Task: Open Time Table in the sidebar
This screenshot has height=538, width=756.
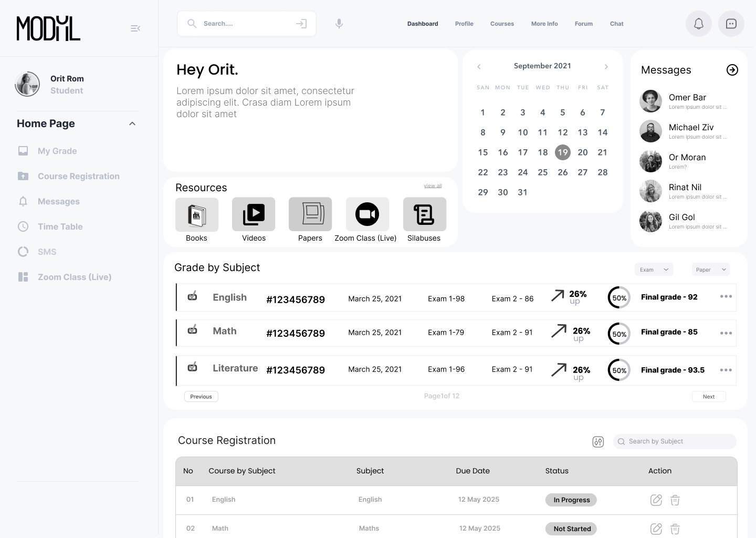Action: [x=60, y=226]
